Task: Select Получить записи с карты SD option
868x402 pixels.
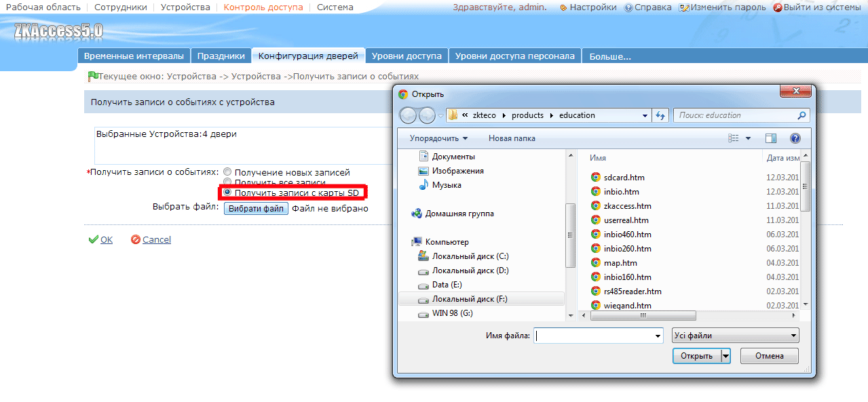Action: coord(227,193)
